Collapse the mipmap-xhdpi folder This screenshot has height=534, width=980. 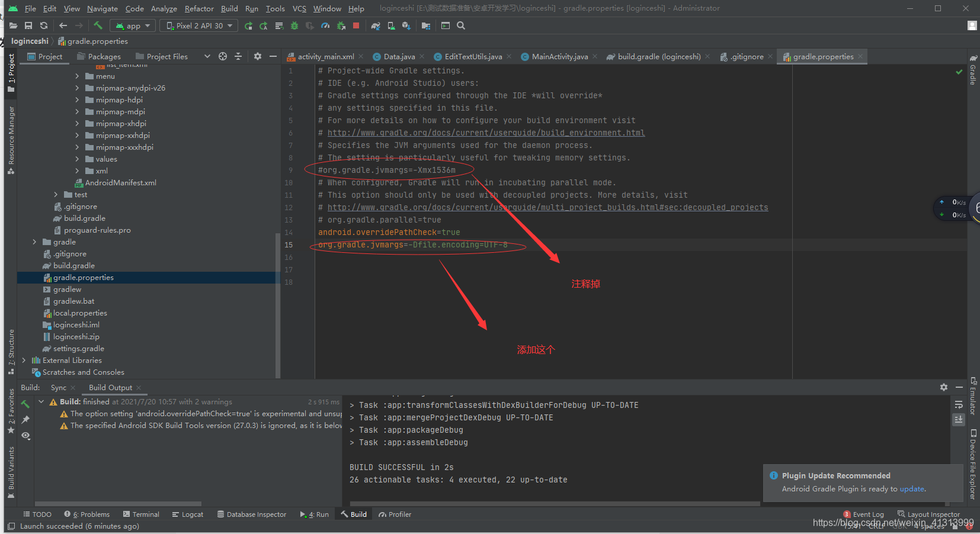coord(78,123)
